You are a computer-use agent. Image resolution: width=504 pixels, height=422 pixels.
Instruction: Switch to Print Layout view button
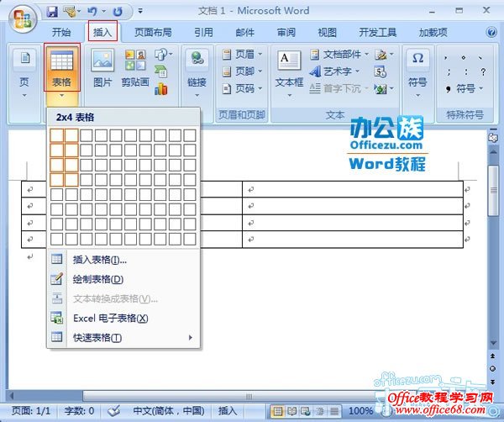coord(278,411)
